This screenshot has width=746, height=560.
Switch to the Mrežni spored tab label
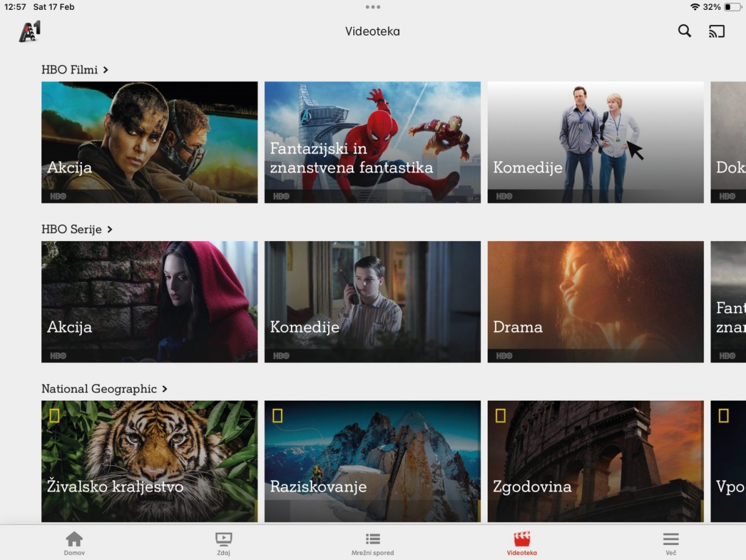tap(373, 553)
